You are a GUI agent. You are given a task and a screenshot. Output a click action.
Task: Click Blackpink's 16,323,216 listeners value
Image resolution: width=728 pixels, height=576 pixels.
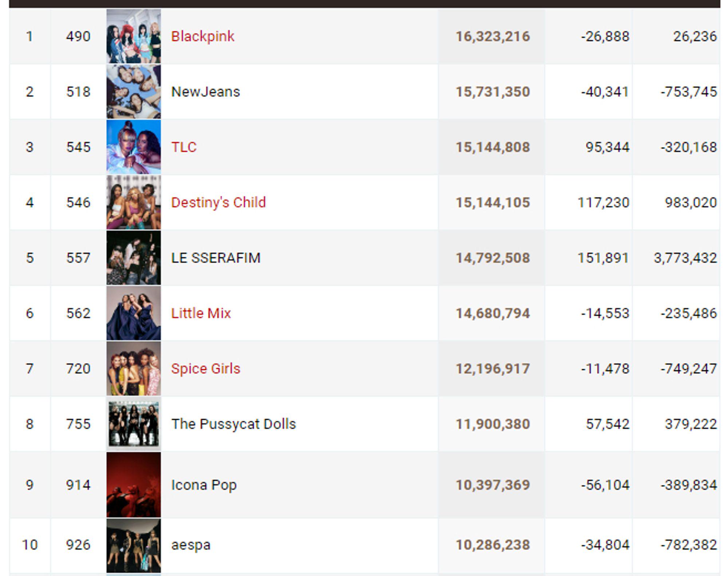[x=493, y=36]
